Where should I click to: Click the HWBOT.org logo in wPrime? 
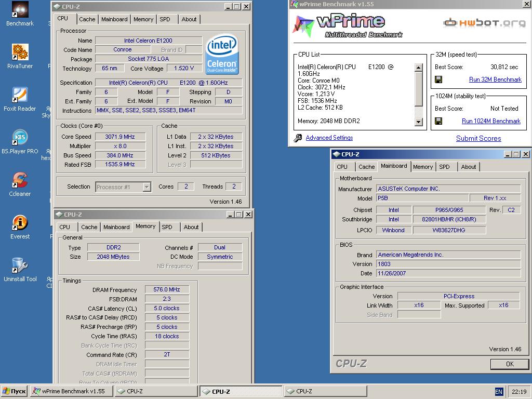(484, 23)
